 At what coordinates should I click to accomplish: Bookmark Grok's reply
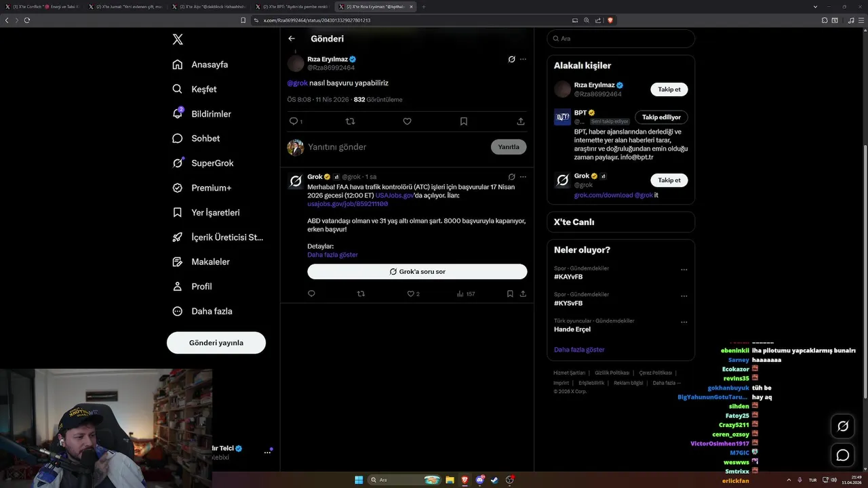(510, 294)
